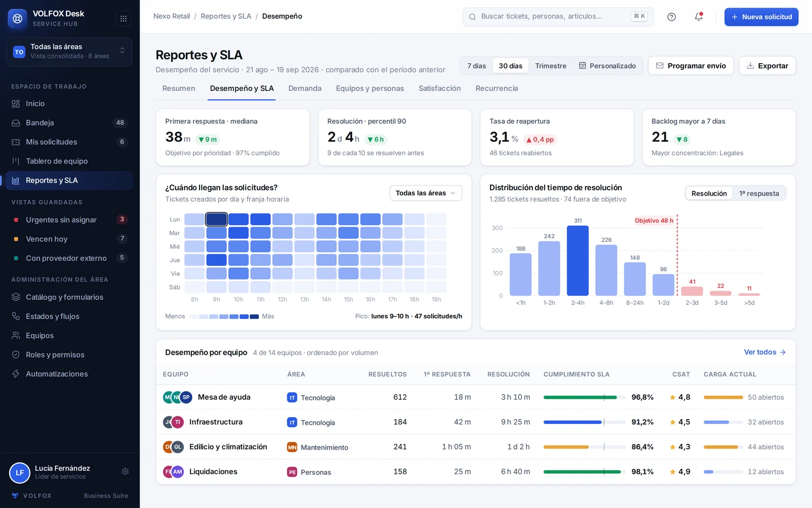Open the Equipos y personas tab
This screenshot has height=508, width=812.
[370, 88]
